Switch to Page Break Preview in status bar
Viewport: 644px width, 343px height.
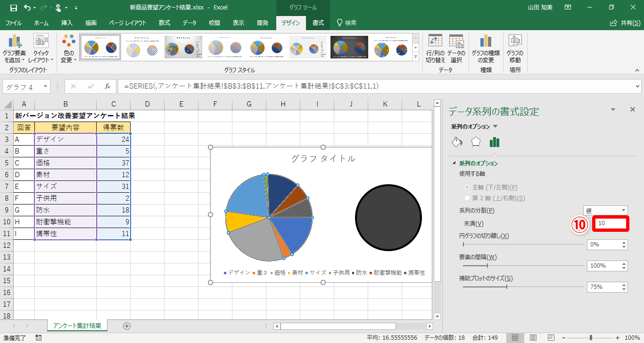pos(550,338)
